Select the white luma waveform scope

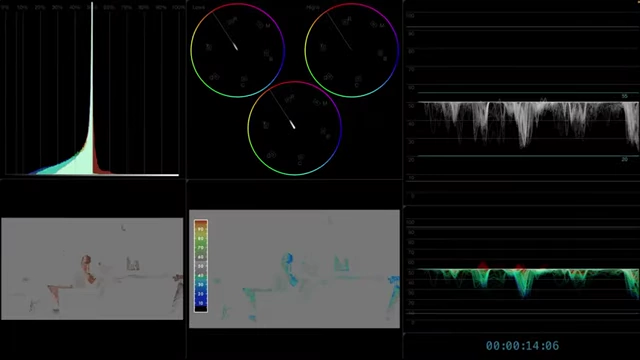coord(522,103)
